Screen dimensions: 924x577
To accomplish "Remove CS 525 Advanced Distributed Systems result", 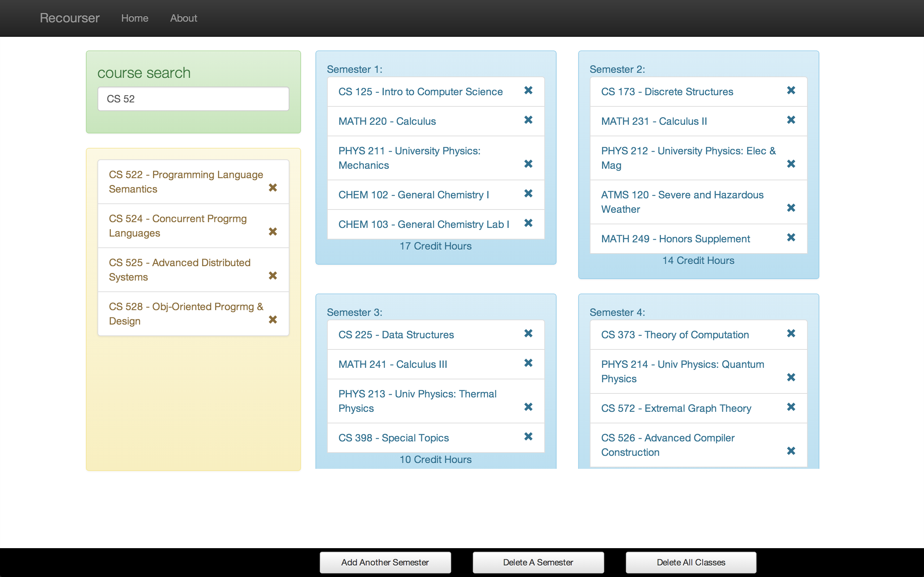I will [273, 276].
